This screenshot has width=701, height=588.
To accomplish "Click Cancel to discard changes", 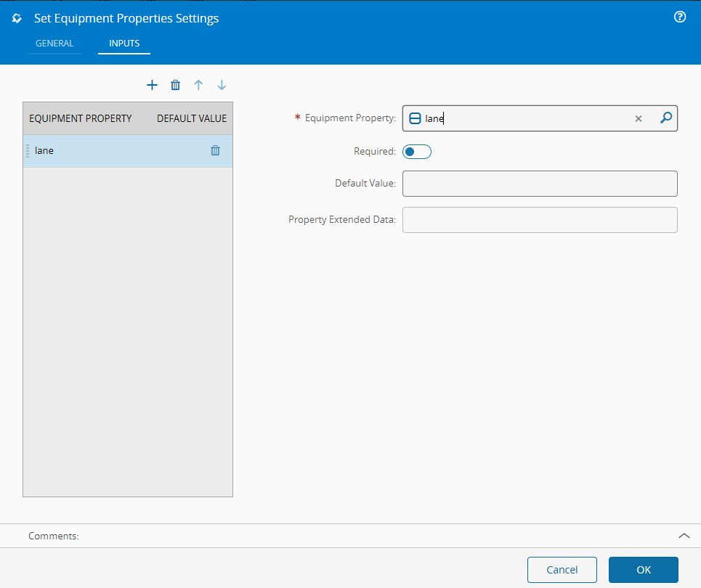I will [x=562, y=570].
